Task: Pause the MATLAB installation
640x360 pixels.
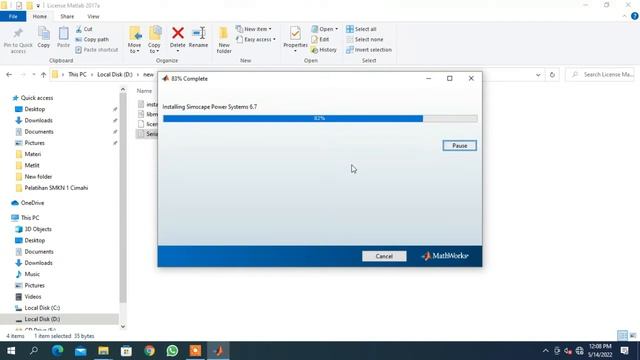Action: (459, 146)
